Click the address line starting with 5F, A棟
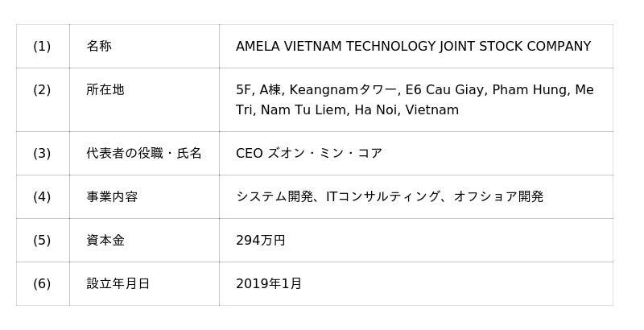This screenshot has height=330, width=644. pyautogui.click(x=415, y=90)
